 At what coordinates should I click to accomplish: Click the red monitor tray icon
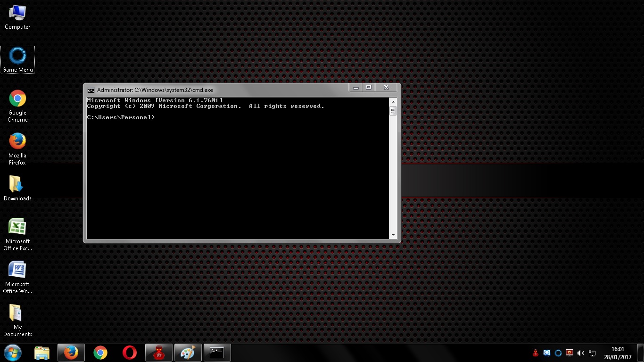pos(570,353)
